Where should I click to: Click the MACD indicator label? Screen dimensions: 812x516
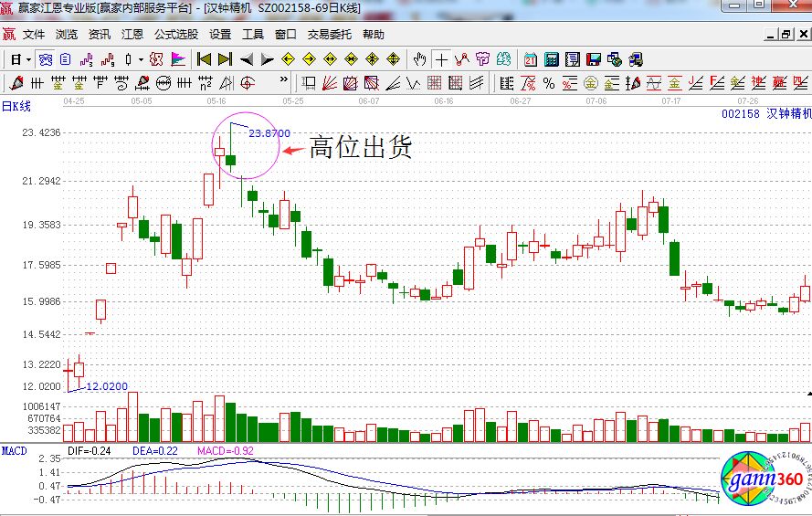(15, 451)
